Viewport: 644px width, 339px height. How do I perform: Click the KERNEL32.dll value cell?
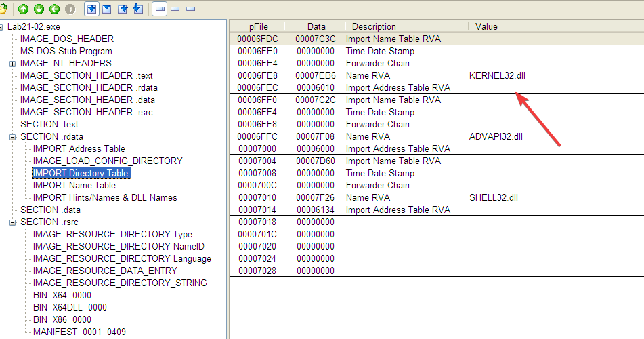[497, 76]
